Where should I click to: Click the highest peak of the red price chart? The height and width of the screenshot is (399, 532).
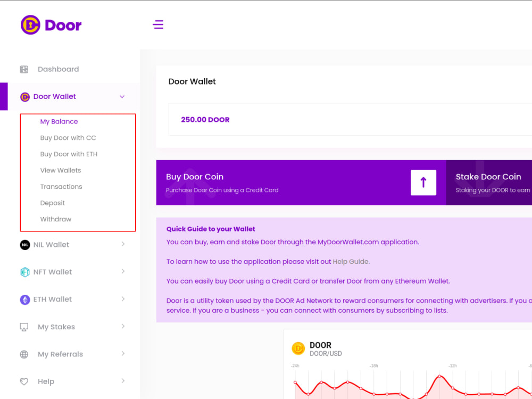pos(439,376)
